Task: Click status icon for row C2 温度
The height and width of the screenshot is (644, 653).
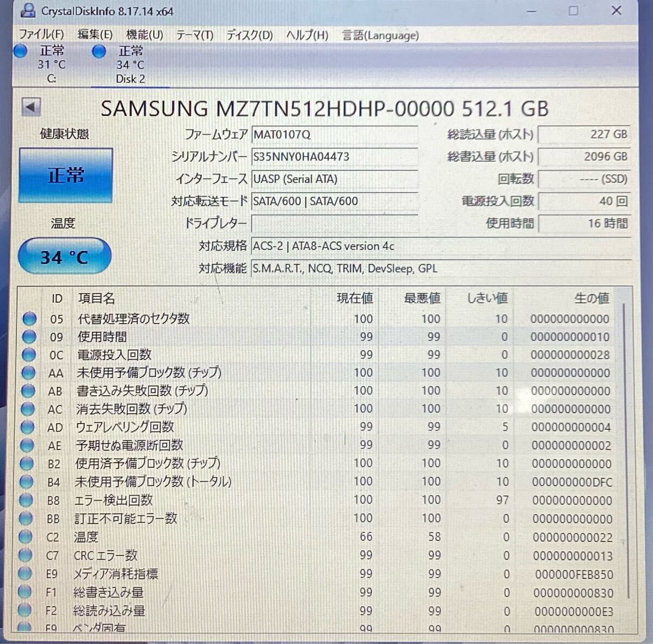Action: coord(25,537)
